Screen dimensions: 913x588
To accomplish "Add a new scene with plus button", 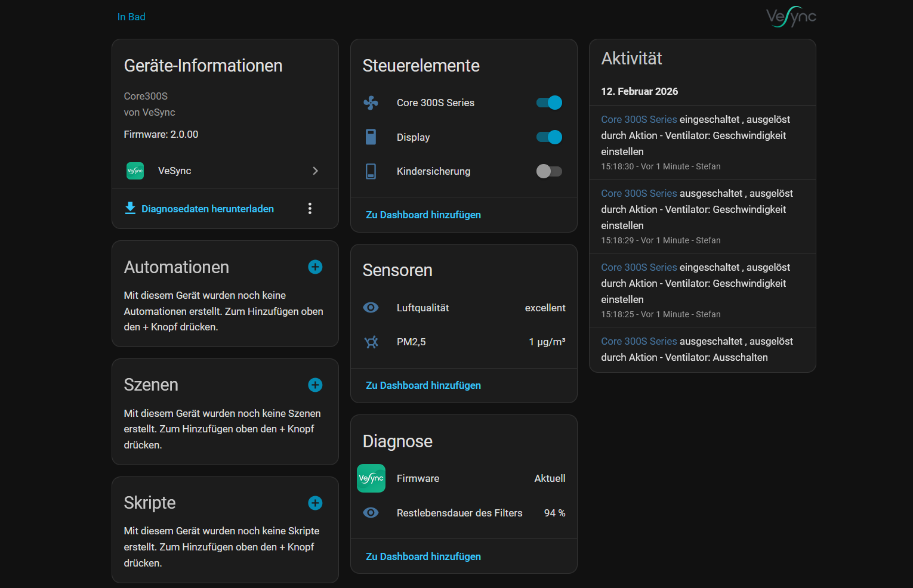I will [x=315, y=385].
